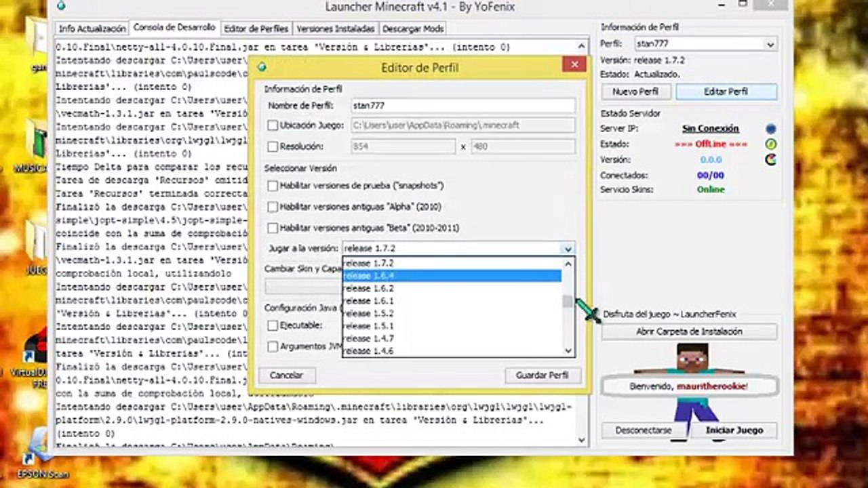Enable old Beta (2010-2011) versions checkbox

click(x=273, y=228)
